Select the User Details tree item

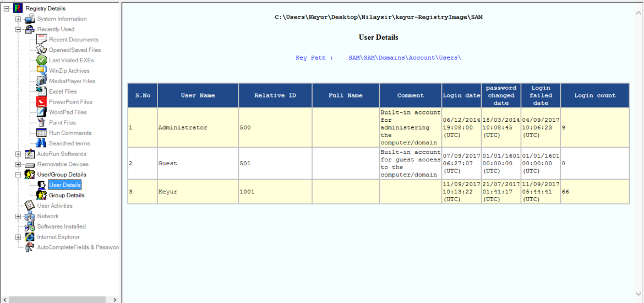coord(64,185)
